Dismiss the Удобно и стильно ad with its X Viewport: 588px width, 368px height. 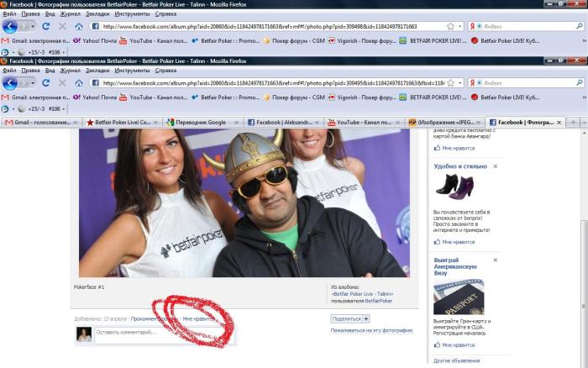point(495,166)
